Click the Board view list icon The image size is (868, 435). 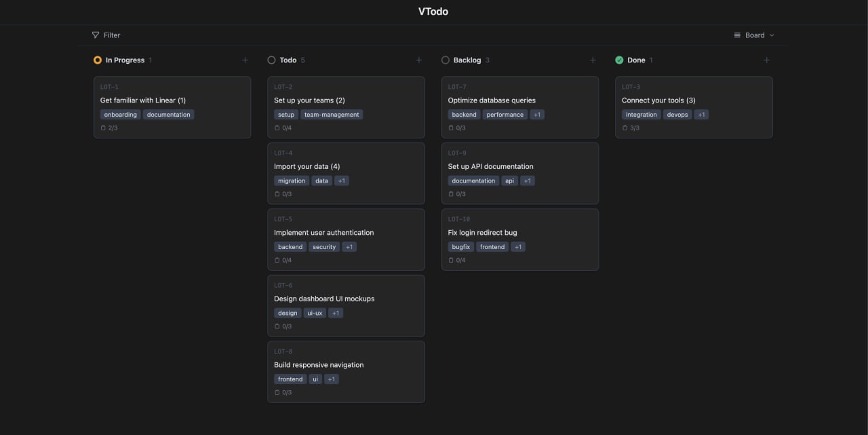point(737,35)
